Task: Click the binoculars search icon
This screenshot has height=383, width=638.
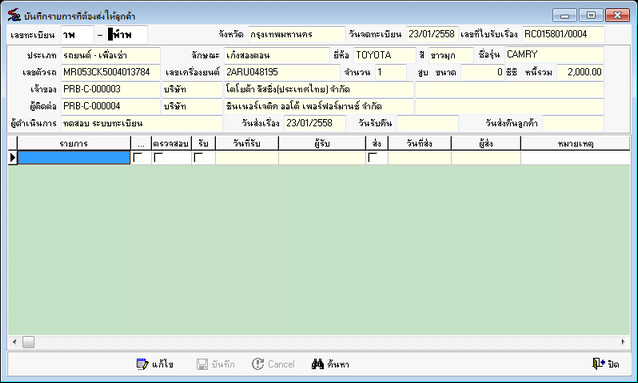Action: click(x=317, y=364)
